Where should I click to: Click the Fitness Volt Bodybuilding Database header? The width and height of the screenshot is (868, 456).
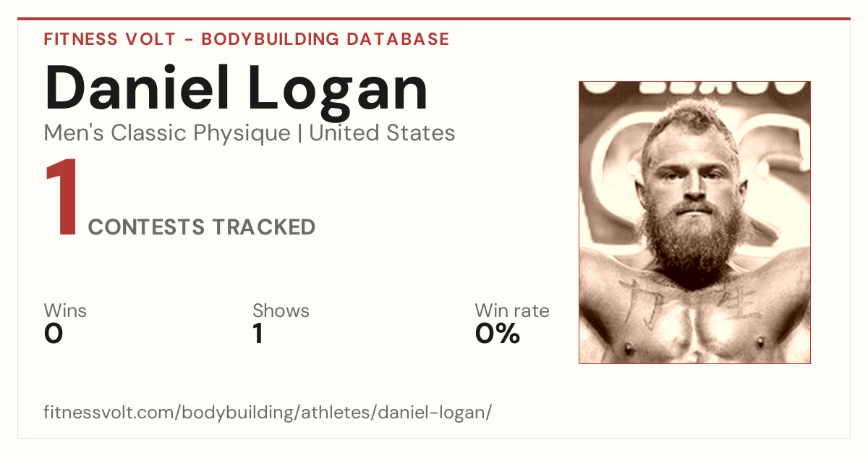247,39
